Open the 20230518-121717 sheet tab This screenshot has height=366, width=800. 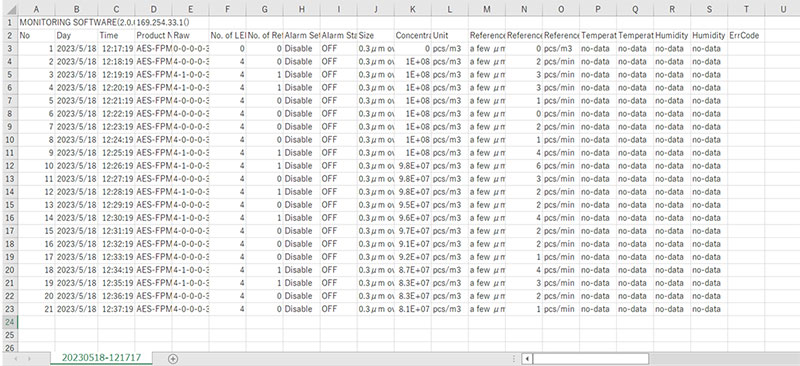[102, 358]
